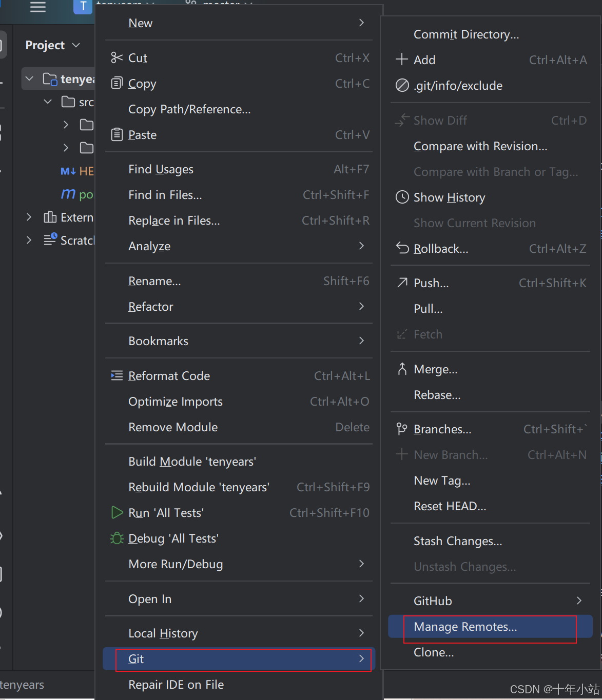Screen dimensions: 602x700
Task: Expand the External Libraries node
Action: click(x=29, y=217)
